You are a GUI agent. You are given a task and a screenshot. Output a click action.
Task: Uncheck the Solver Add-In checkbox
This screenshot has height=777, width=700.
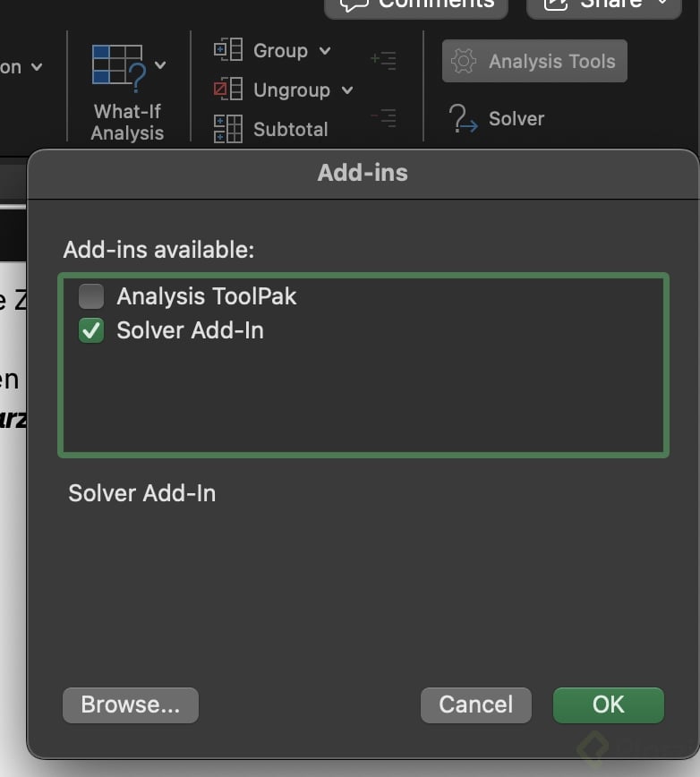91,330
